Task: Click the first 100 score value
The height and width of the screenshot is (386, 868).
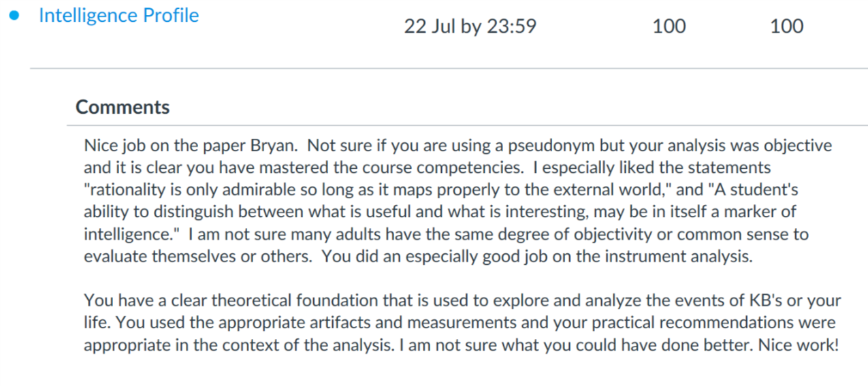Action: 669,27
